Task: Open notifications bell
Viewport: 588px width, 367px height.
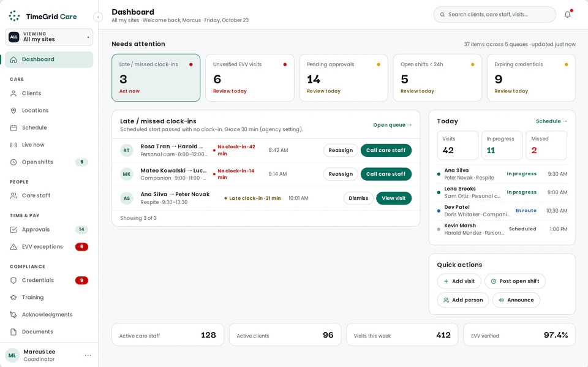Action: [568, 15]
